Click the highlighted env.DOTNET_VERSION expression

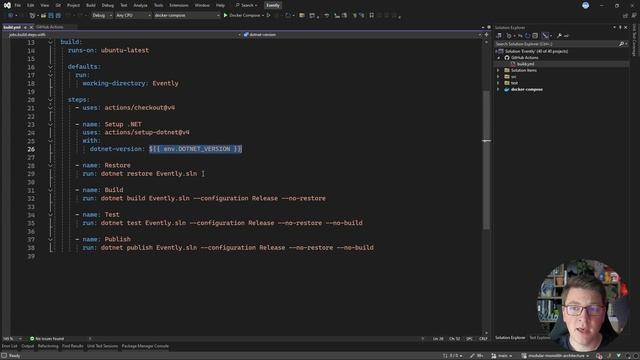coord(196,149)
